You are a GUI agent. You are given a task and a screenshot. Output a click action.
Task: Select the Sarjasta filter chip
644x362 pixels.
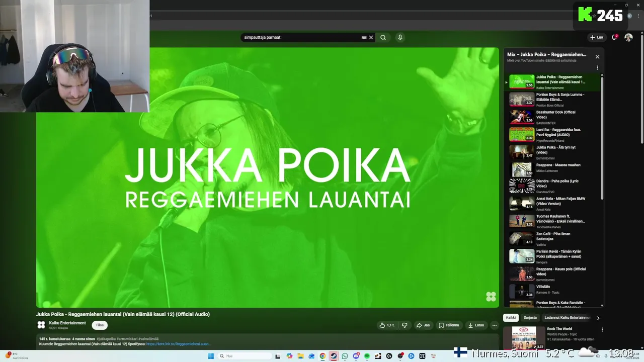click(530, 318)
